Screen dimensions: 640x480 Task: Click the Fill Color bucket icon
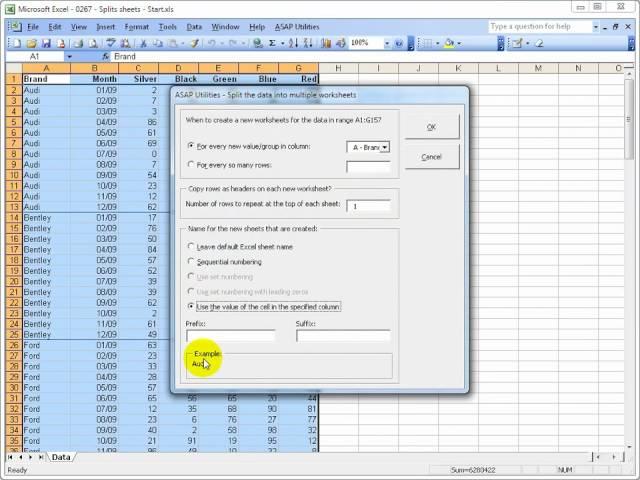click(x=450, y=43)
